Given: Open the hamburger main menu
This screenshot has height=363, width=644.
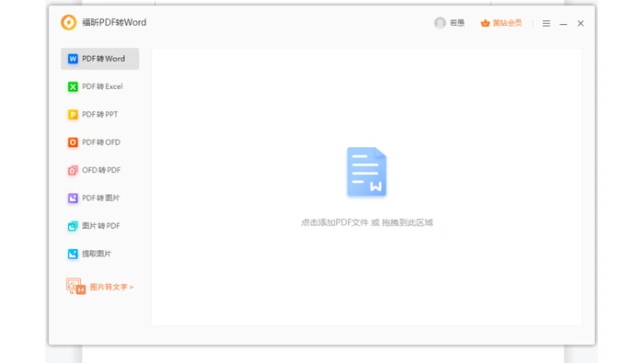Looking at the screenshot, I should click(546, 24).
